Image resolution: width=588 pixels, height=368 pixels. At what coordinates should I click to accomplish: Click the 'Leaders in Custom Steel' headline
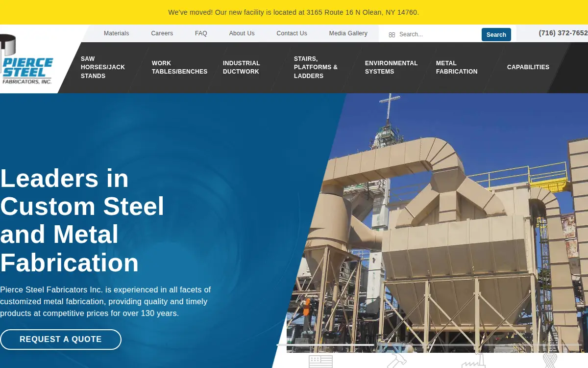coord(82,220)
